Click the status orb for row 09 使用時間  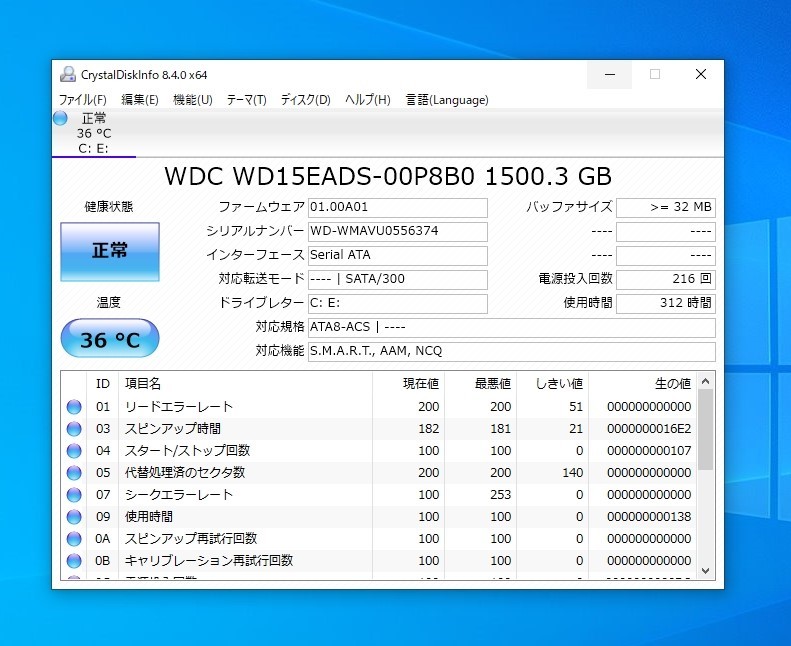pos(74,516)
